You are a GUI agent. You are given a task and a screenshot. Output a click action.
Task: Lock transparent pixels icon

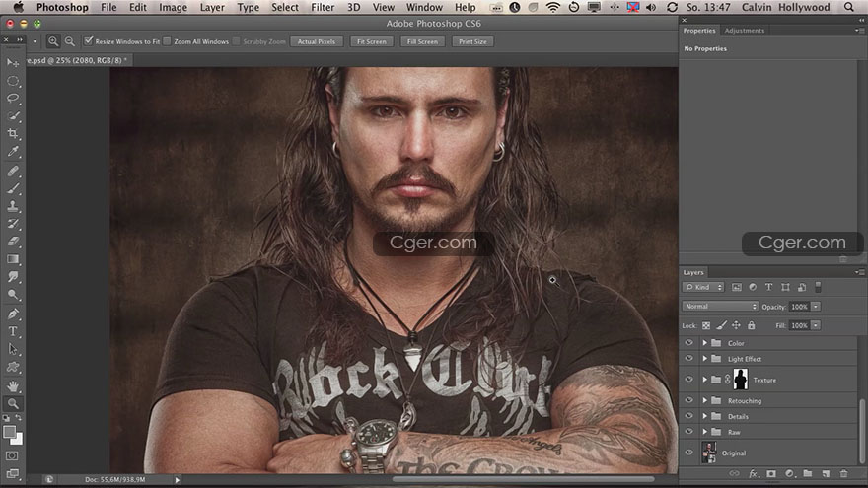point(706,326)
